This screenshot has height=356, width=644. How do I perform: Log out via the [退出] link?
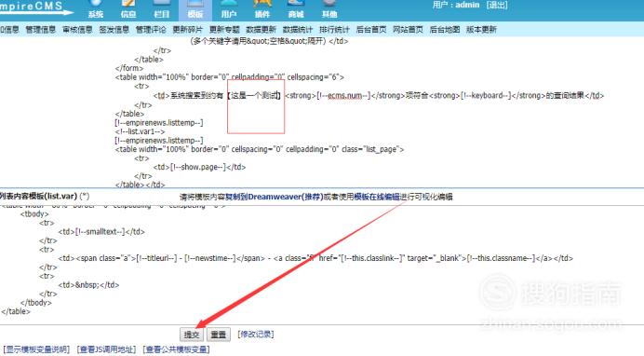click(497, 5)
